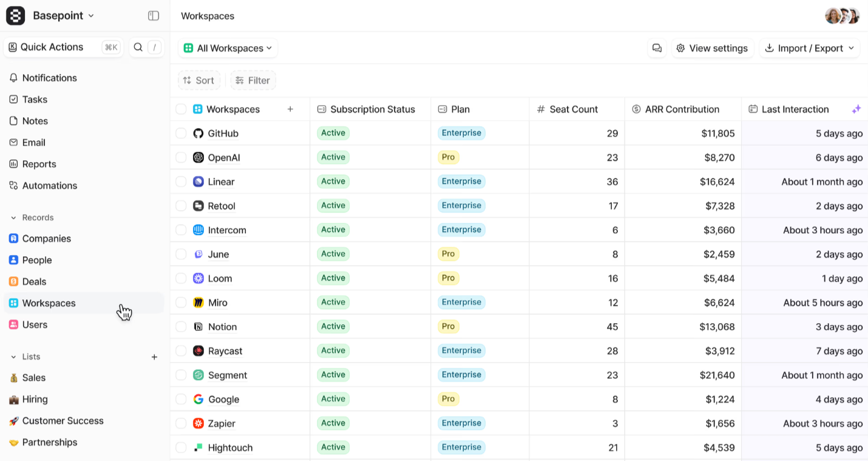Click the Loom logo icon

(x=198, y=278)
